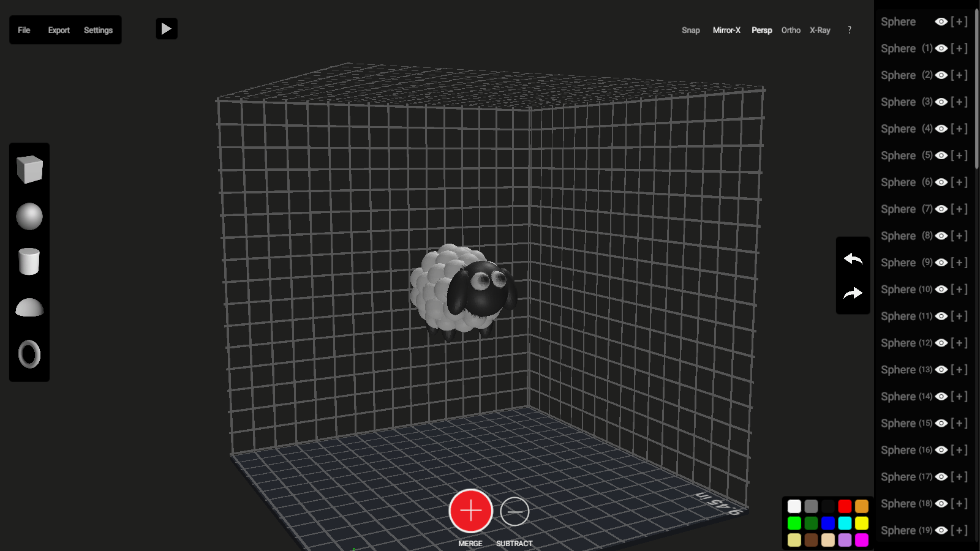Image resolution: width=980 pixels, height=551 pixels.
Task: Undo with the left curved arrow
Action: [853, 259]
